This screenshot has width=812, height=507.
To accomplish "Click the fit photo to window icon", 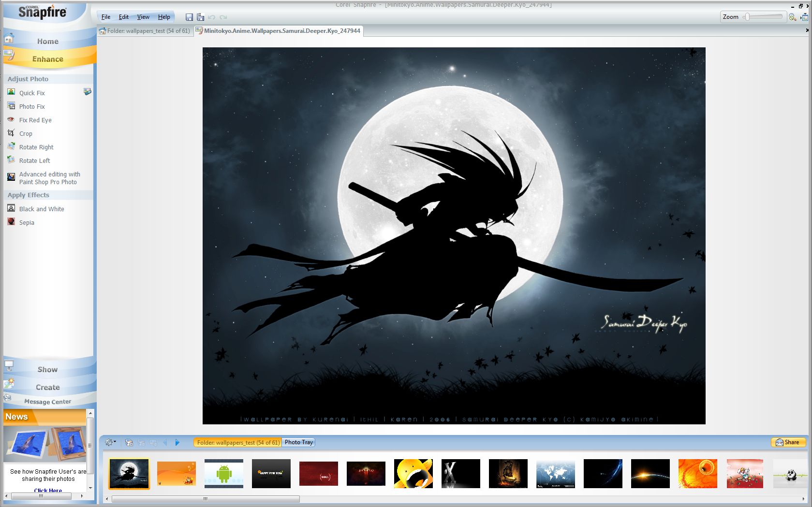I will [x=804, y=17].
